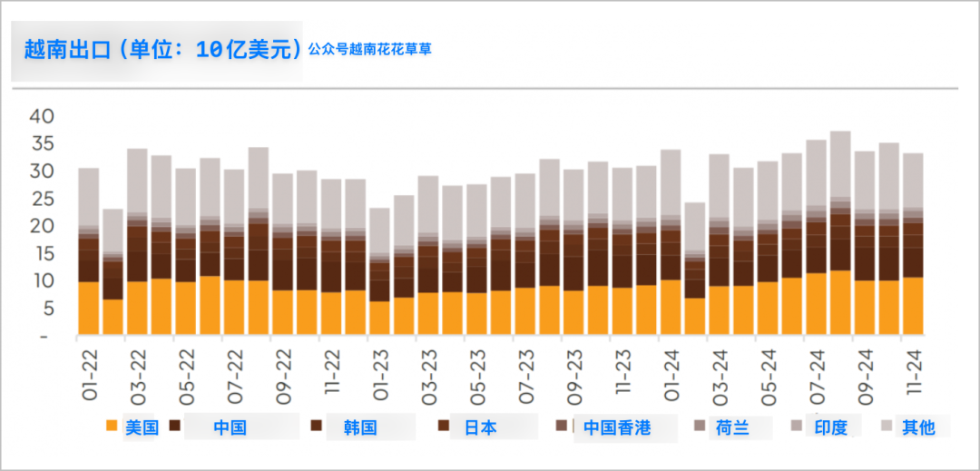Click the gray 其他 segment of the 07-24 bar

coord(817,173)
